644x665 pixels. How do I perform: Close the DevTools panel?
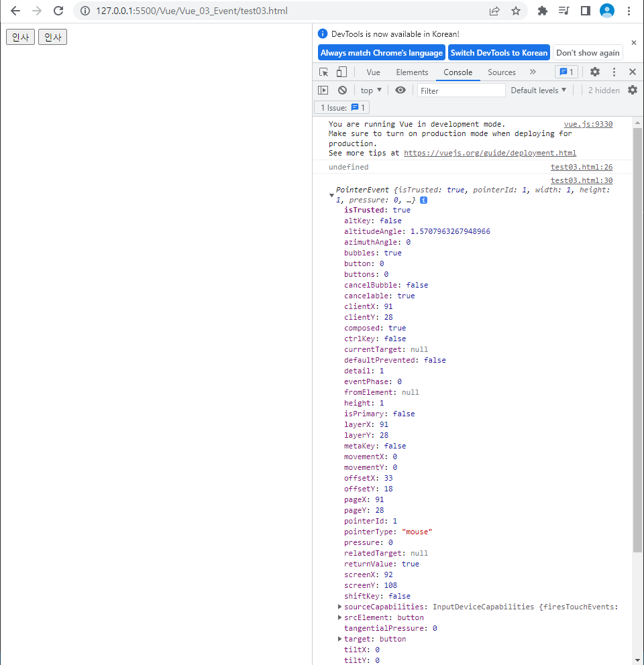(633, 72)
